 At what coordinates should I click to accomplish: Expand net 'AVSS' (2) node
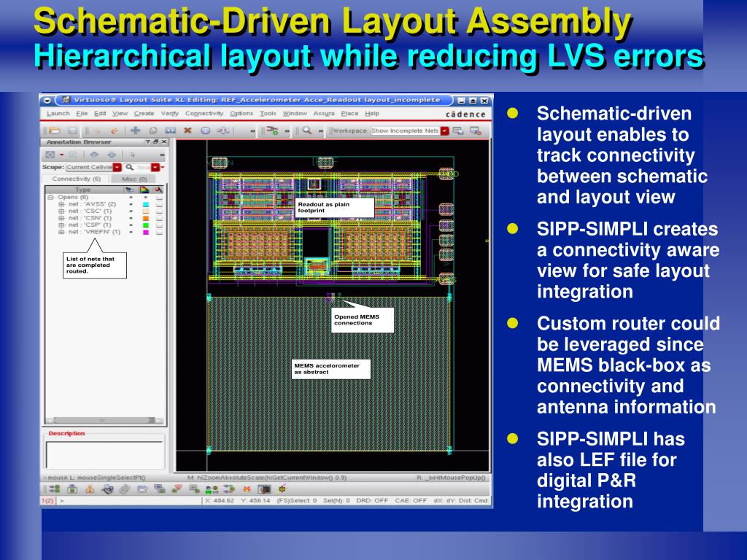(61, 204)
